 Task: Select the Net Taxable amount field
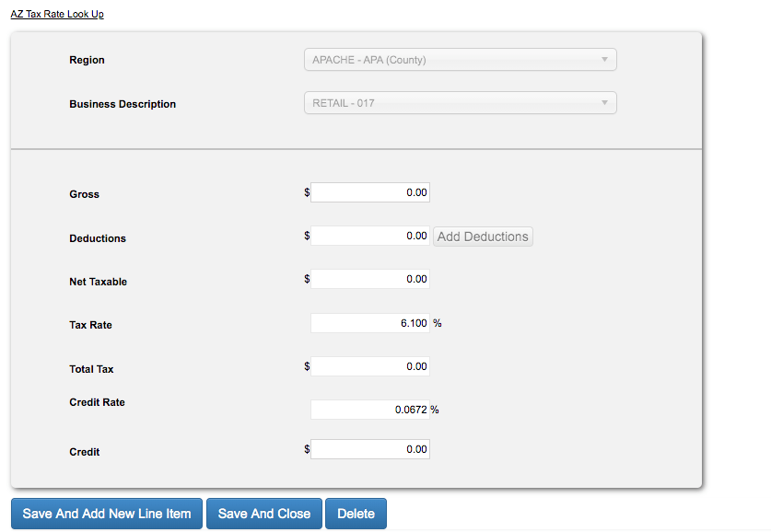[x=370, y=279]
